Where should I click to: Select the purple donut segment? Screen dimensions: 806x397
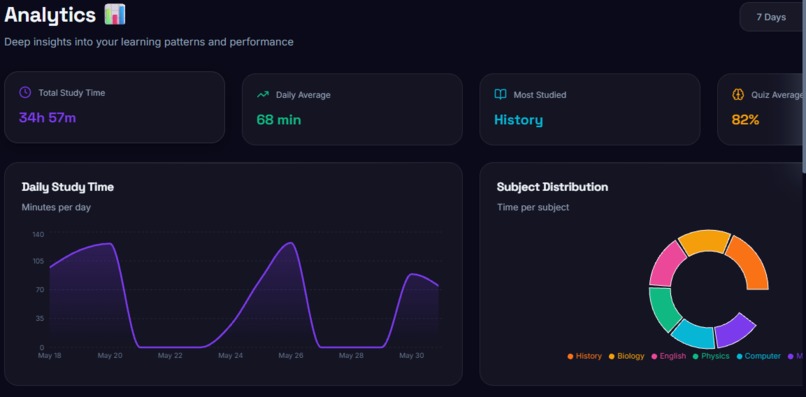[735, 331]
